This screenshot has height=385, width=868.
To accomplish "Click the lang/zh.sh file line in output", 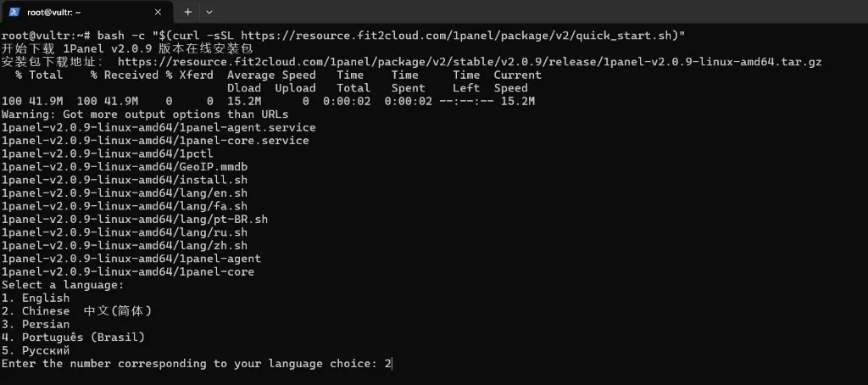I will 125,245.
